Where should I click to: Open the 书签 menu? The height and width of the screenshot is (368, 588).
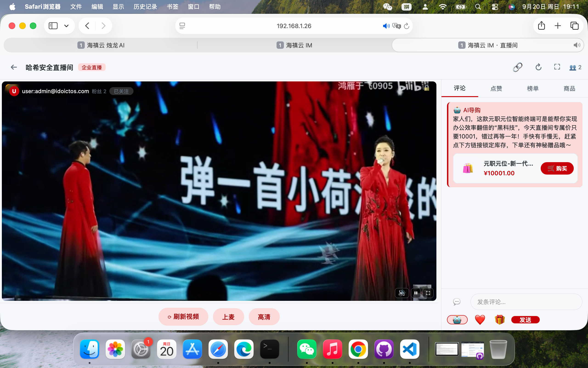pos(172,7)
